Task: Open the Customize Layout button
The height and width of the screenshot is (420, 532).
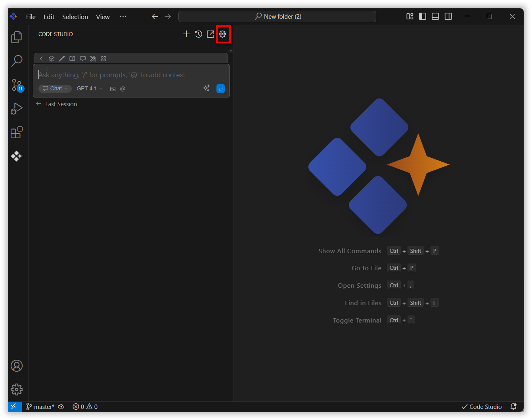Action: [x=410, y=16]
